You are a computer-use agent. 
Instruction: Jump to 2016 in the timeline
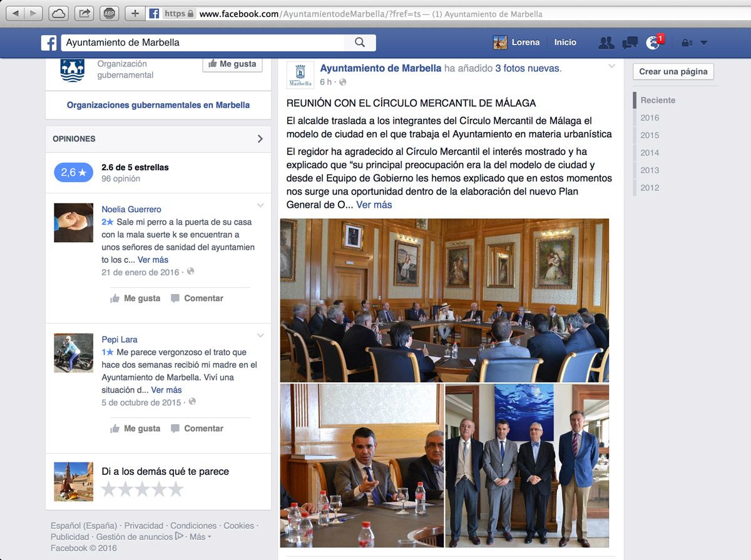650,118
